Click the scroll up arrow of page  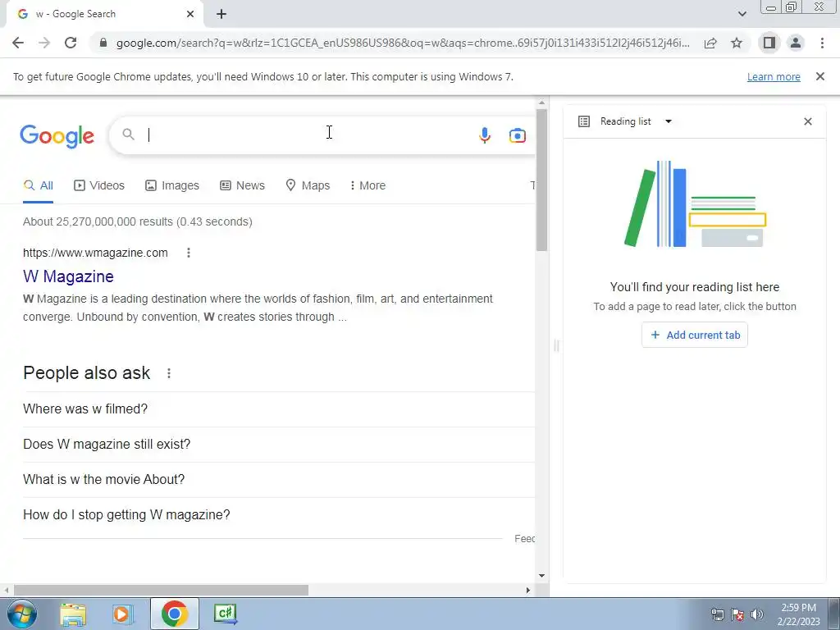pos(541,103)
